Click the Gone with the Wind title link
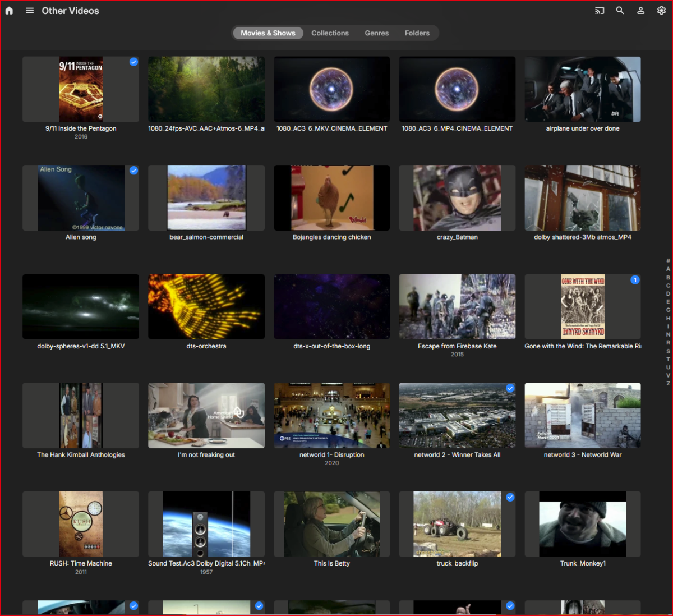Viewport: 673px width, 616px height. [583, 346]
